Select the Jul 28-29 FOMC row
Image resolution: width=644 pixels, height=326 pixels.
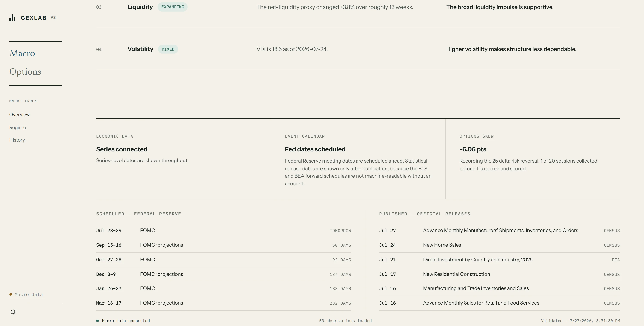click(223, 230)
